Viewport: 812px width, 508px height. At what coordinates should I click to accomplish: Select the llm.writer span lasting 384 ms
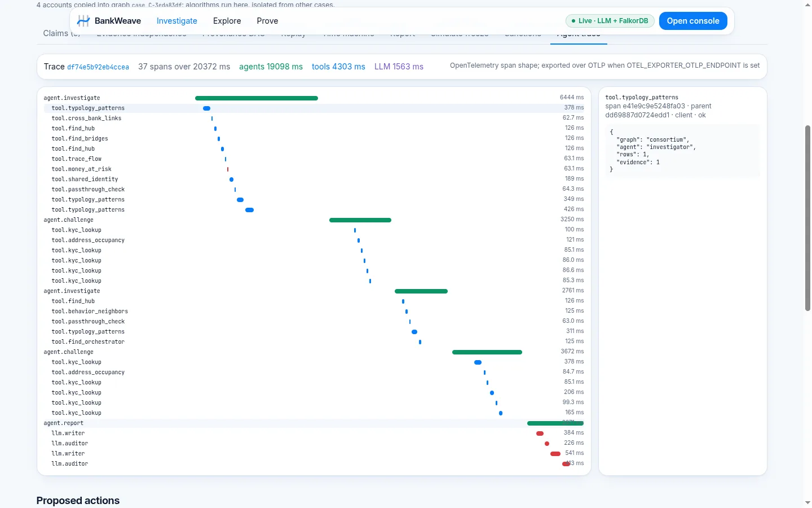(x=314, y=433)
